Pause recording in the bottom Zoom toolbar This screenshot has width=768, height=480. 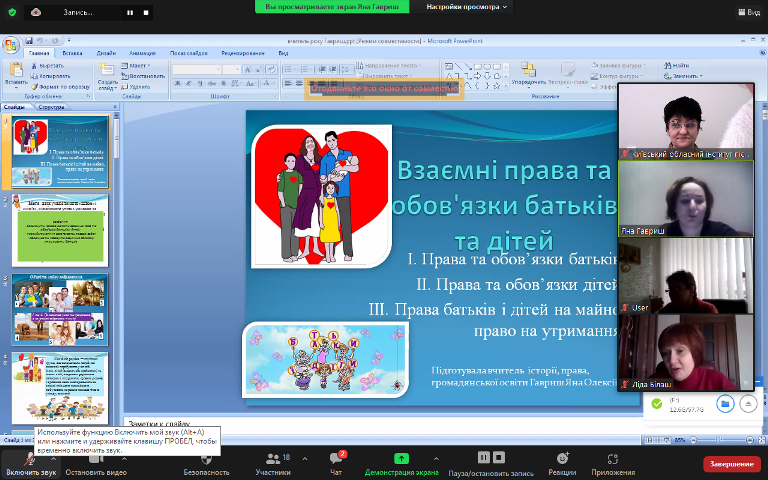(x=483, y=457)
